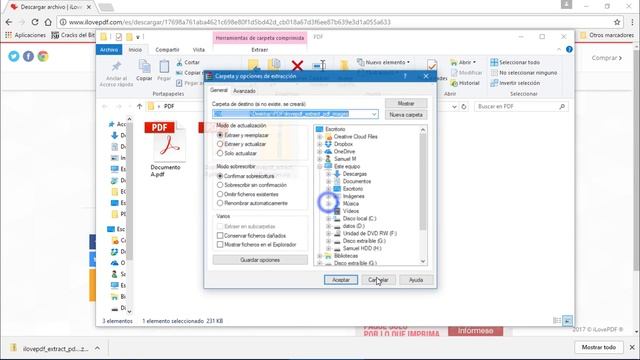Click the Ayuda button

[416, 280]
